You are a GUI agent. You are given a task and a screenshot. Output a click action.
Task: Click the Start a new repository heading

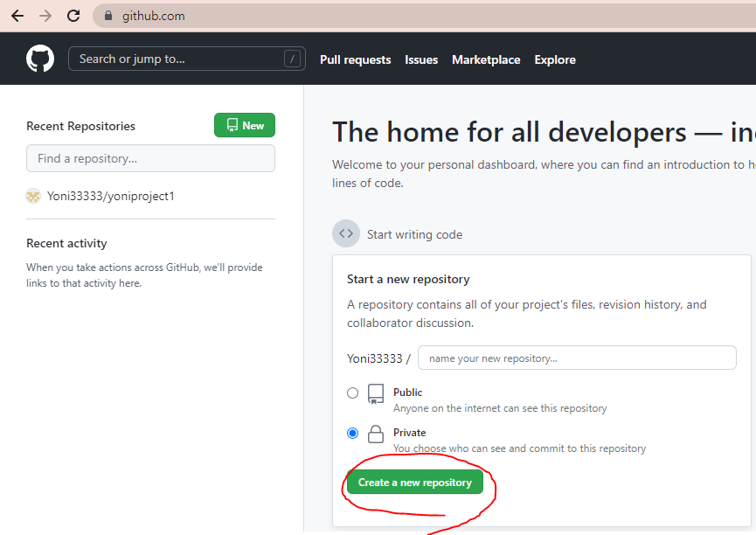click(x=408, y=280)
